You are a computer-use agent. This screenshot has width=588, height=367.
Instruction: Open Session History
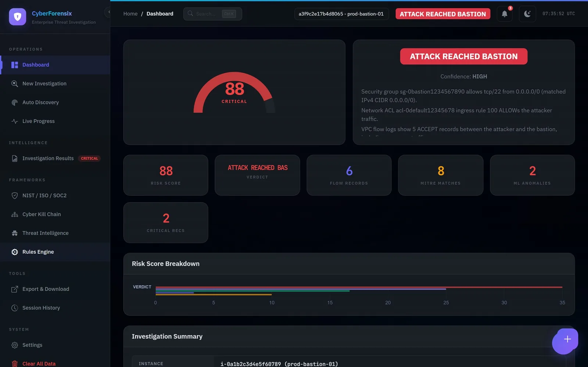click(55, 308)
